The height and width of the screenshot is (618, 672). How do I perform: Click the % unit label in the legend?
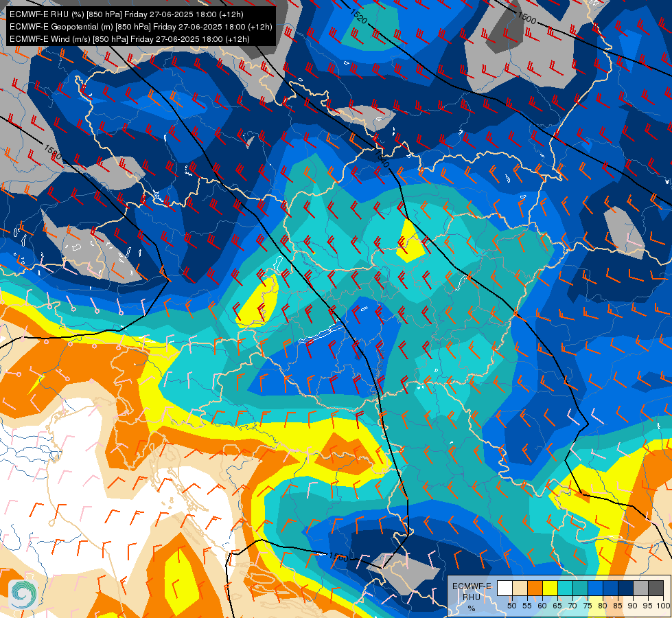pyautogui.click(x=472, y=608)
